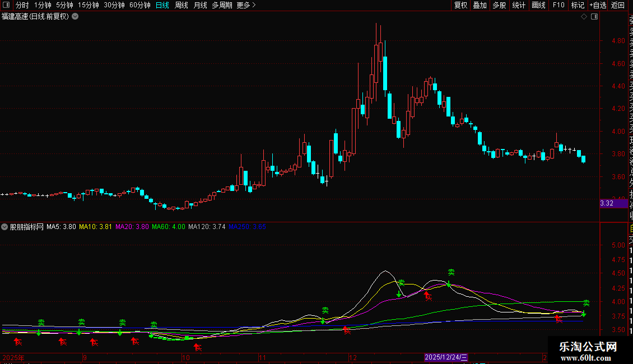Click the MA250: 3.65 indicator value
The height and width of the screenshot is (364, 633).
(247, 227)
